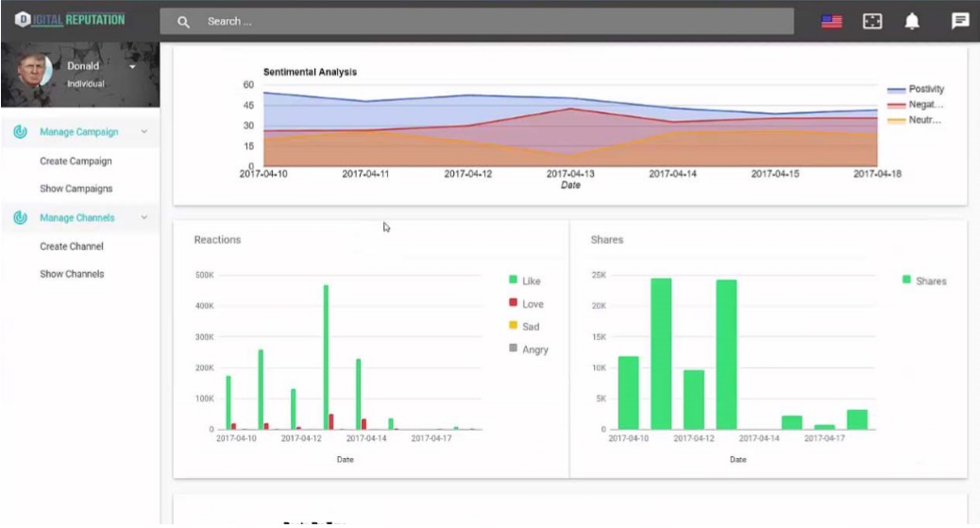Expand the Donald profile dropdown arrow

(x=133, y=67)
